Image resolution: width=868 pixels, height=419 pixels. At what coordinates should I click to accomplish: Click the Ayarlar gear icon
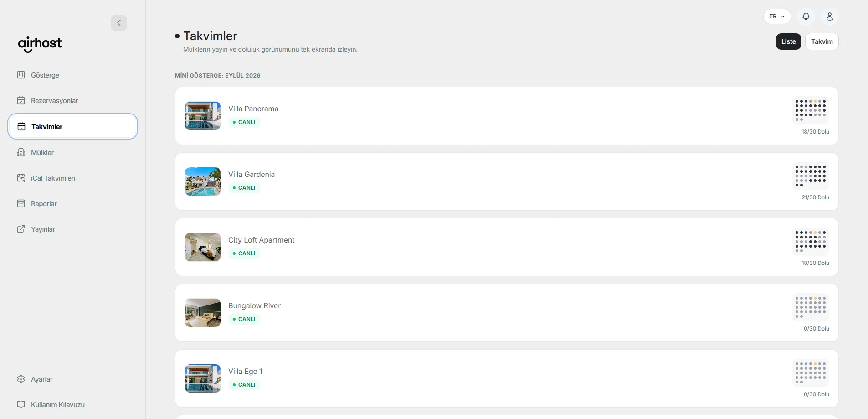tap(21, 379)
